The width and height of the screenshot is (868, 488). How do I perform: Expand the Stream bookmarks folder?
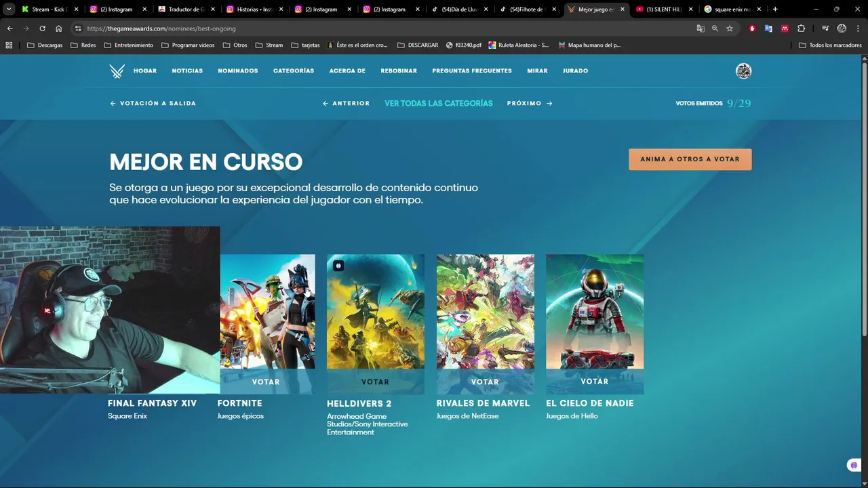pos(269,45)
